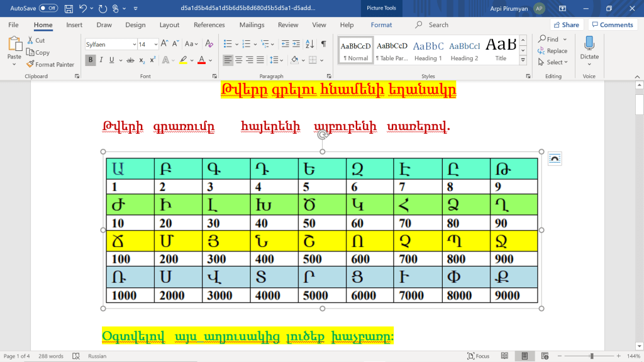Image resolution: width=644 pixels, height=362 pixels.
Task: Toggle Bold formatting
Action: point(91,60)
